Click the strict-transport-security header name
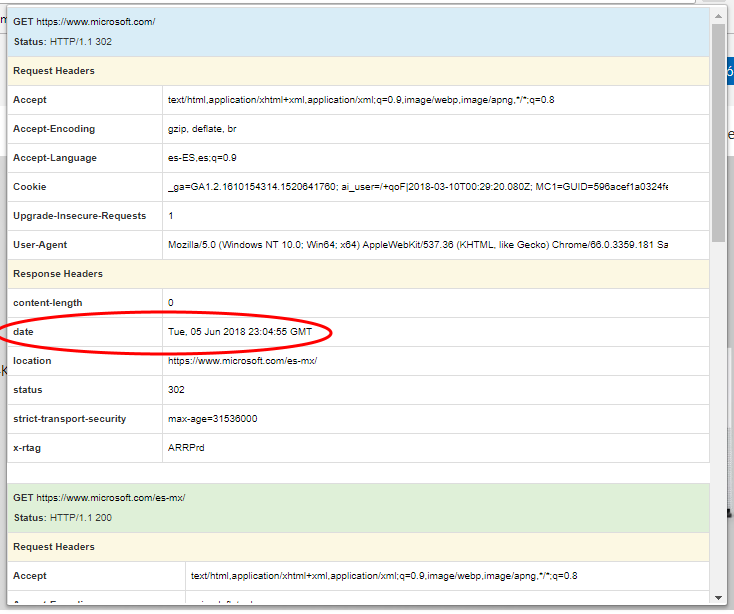734x614 pixels. coord(70,419)
